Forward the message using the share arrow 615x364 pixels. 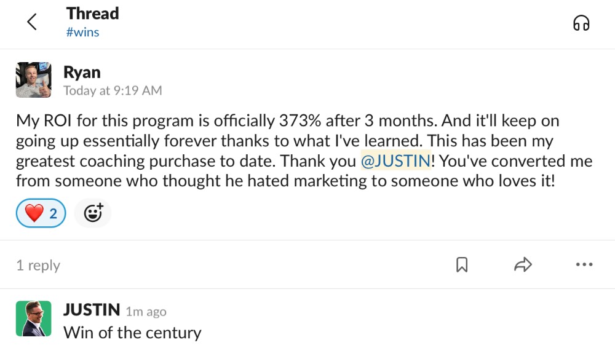[x=522, y=265]
